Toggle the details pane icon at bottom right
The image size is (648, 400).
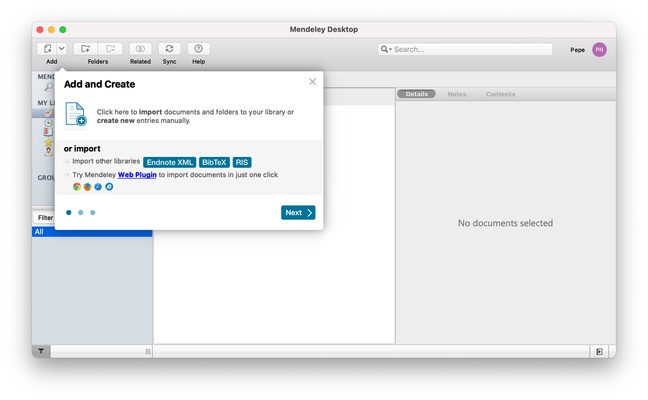[x=599, y=352]
